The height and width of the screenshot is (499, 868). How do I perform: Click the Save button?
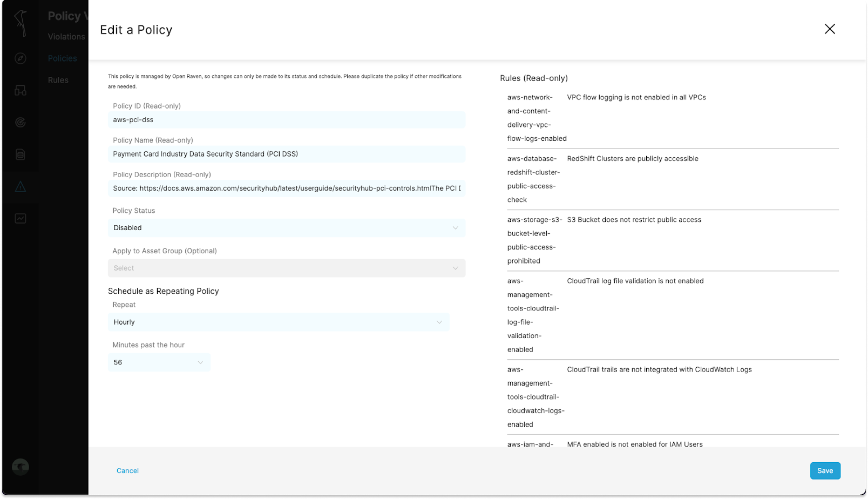pyautogui.click(x=825, y=471)
